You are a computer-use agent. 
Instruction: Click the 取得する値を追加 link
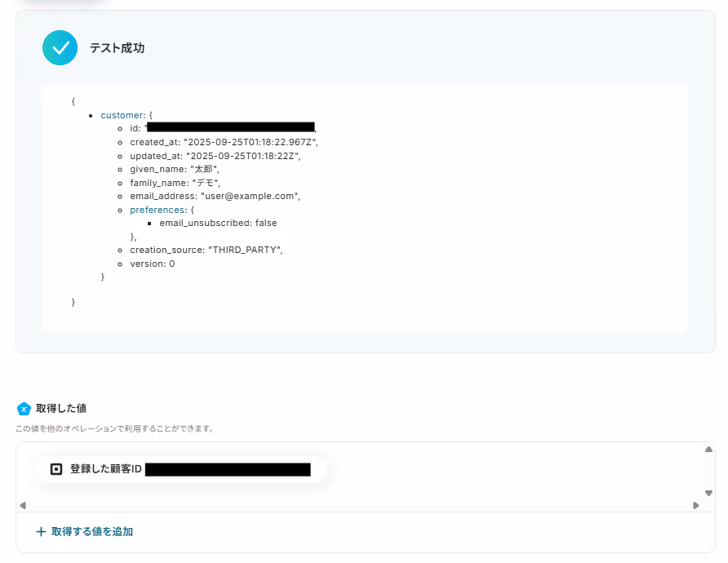pyautogui.click(x=85, y=531)
